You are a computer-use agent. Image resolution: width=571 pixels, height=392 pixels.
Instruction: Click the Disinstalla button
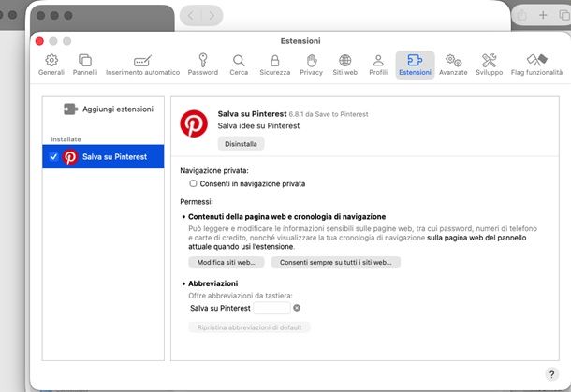(x=242, y=144)
